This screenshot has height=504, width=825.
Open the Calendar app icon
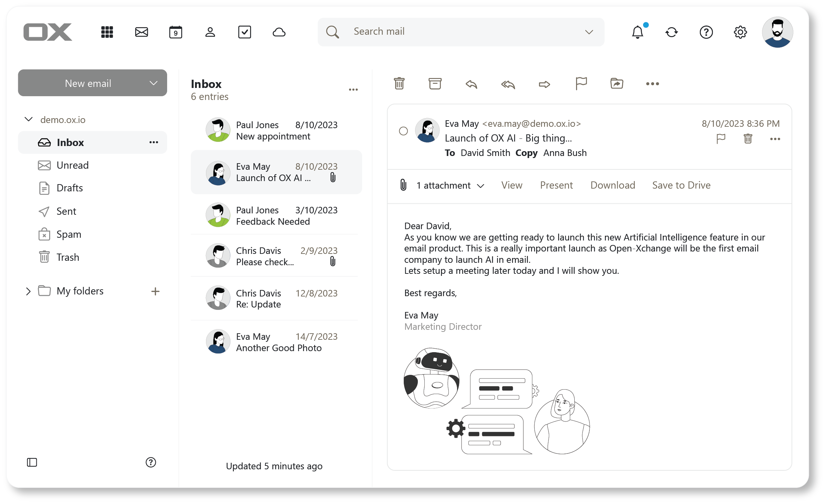tap(176, 32)
